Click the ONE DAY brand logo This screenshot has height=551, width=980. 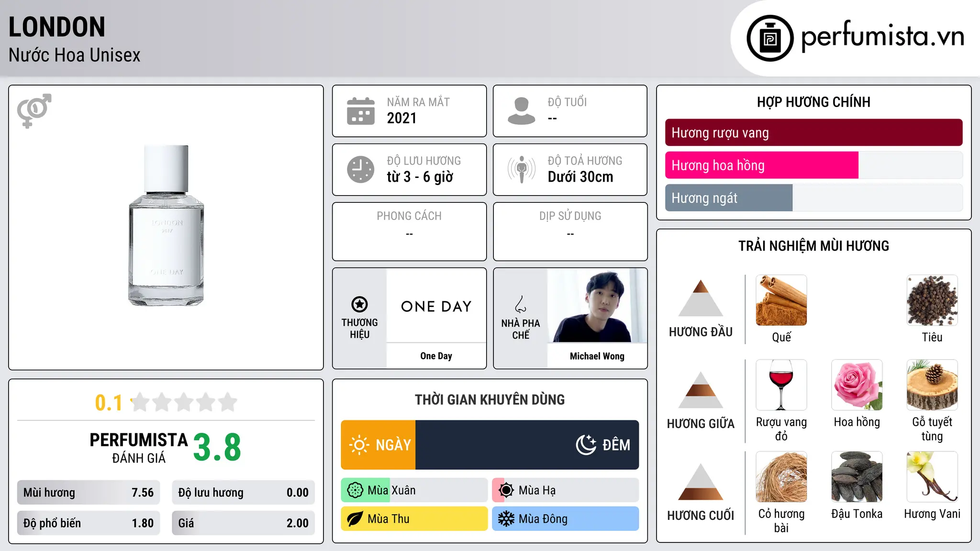click(x=436, y=306)
